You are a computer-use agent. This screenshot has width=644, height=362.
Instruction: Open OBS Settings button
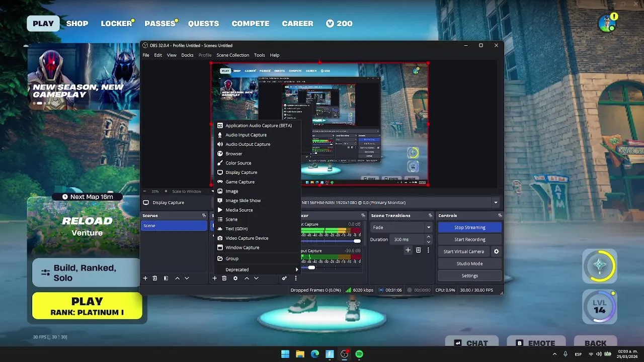tap(469, 276)
